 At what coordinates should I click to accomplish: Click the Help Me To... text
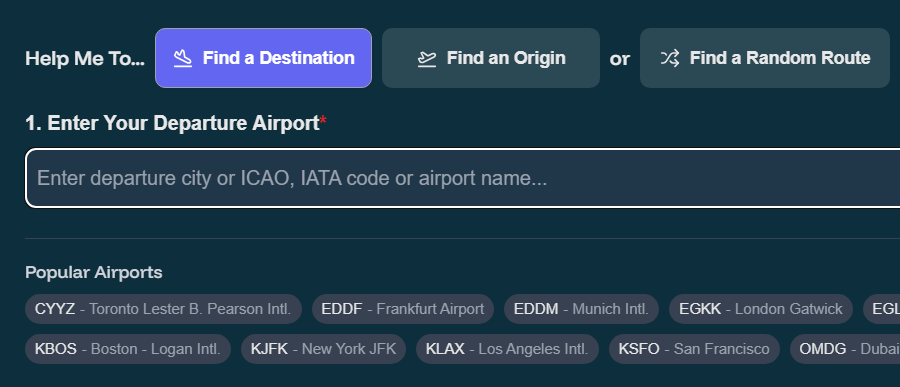85,59
